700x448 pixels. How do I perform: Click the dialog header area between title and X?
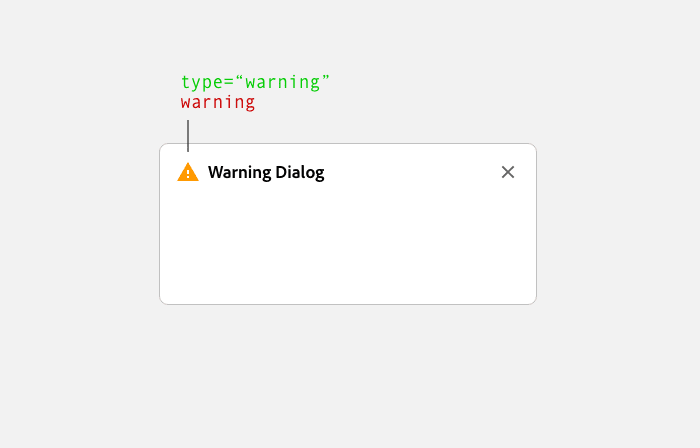point(412,172)
